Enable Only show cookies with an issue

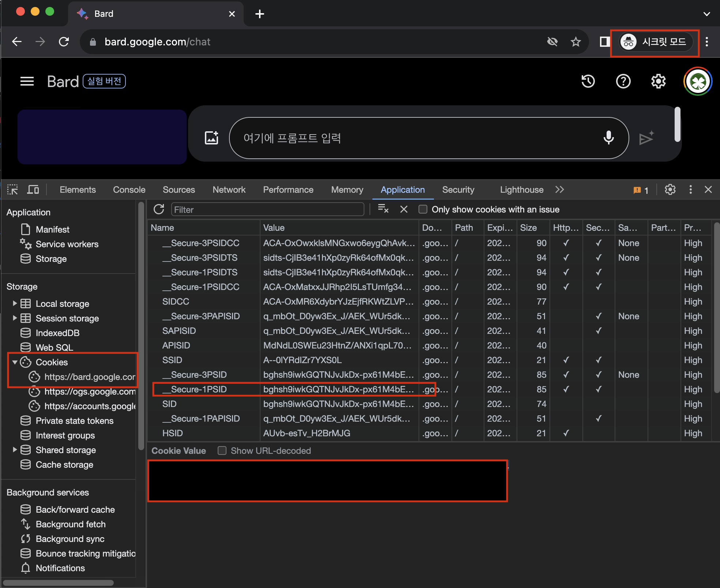point(423,210)
